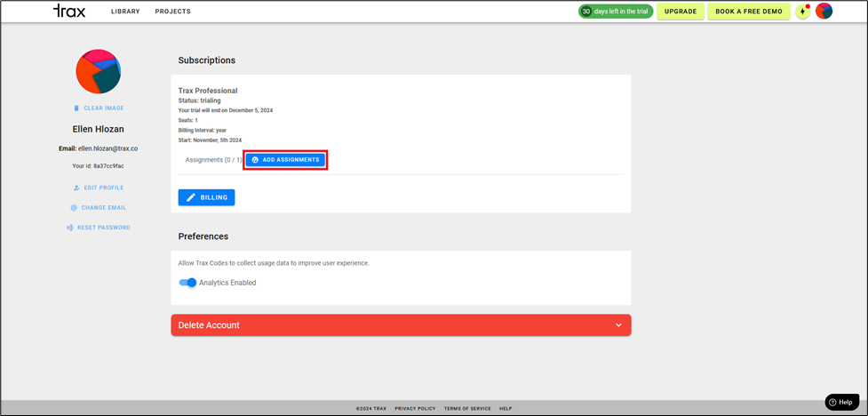
Task: Click the large profile picture
Action: click(x=99, y=71)
